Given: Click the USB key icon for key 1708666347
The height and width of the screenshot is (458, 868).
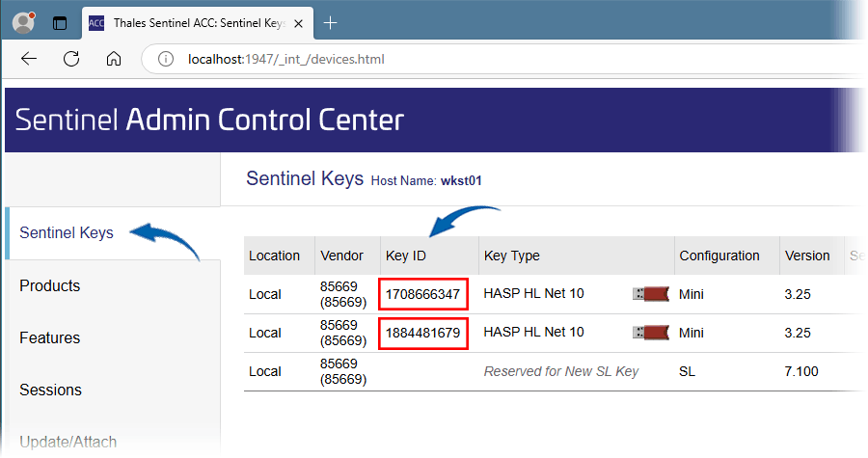Looking at the screenshot, I should (651, 294).
